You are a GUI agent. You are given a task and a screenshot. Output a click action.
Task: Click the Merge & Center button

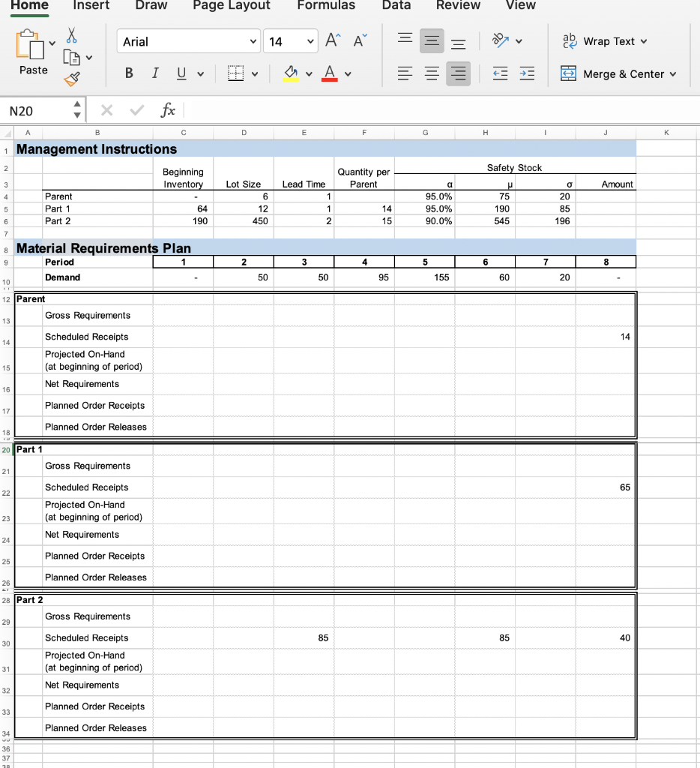click(x=619, y=73)
